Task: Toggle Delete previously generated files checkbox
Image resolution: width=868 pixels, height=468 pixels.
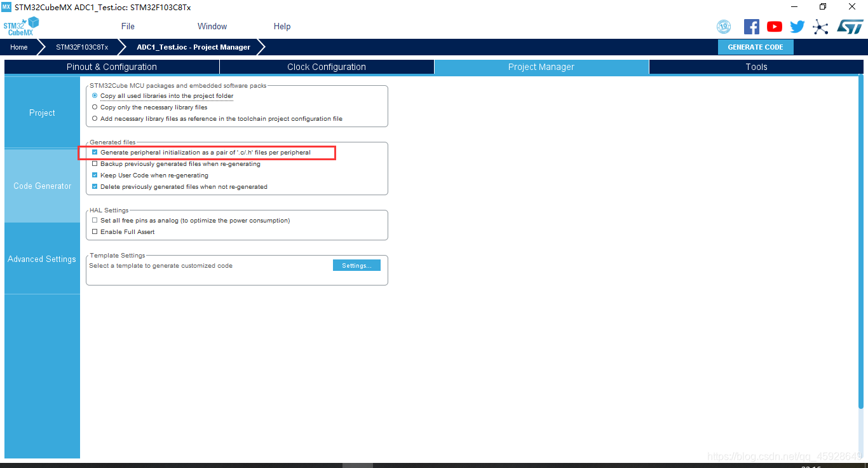Action: coord(95,187)
